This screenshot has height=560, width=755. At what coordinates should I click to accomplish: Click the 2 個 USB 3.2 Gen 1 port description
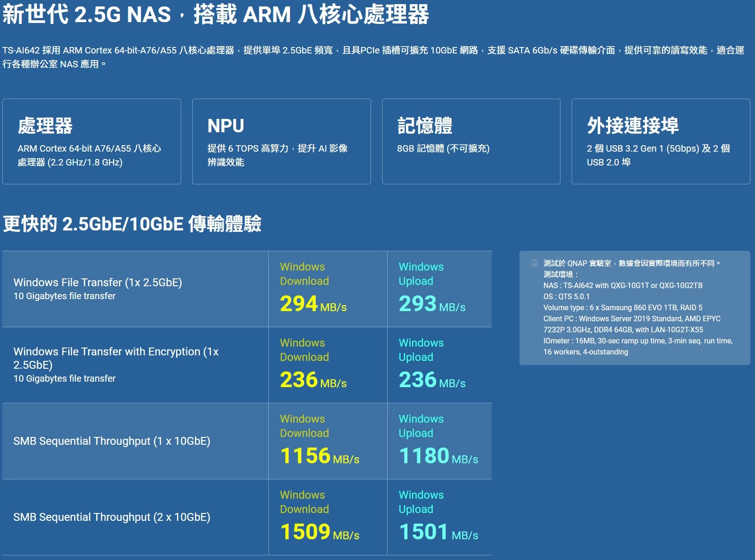point(658,155)
